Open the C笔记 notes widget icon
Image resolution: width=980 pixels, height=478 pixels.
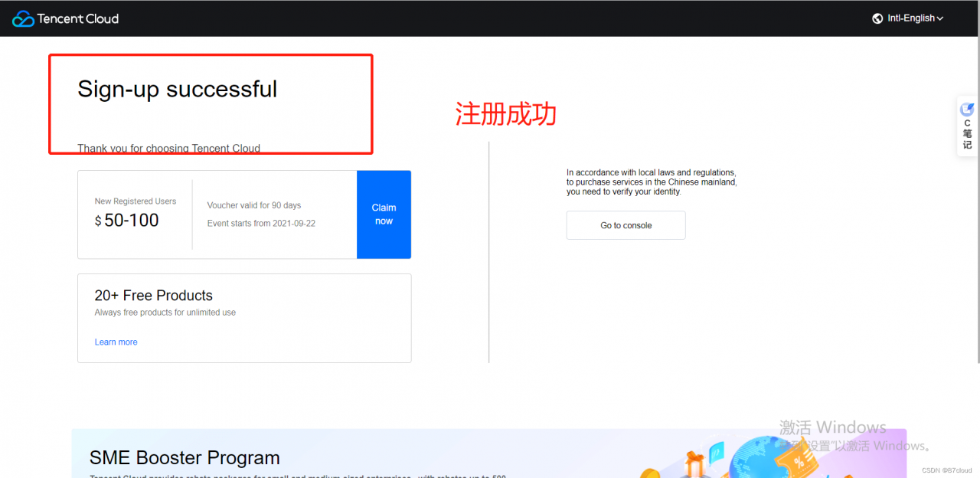(x=966, y=125)
